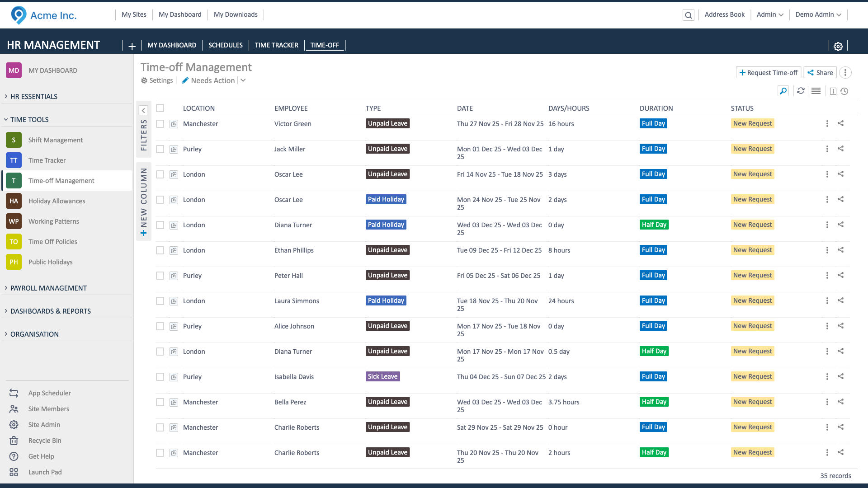
Task: Refresh the time-off records list
Action: coord(801,91)
